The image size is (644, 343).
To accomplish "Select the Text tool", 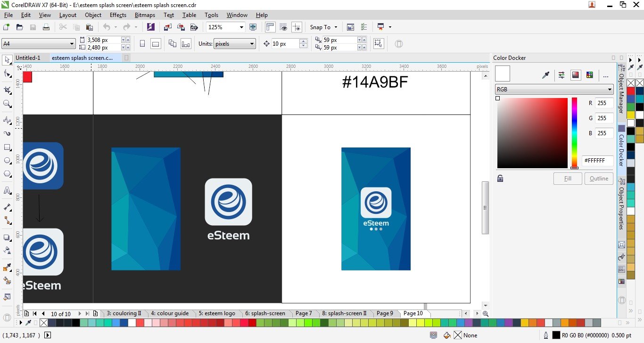I will [7, 190].
